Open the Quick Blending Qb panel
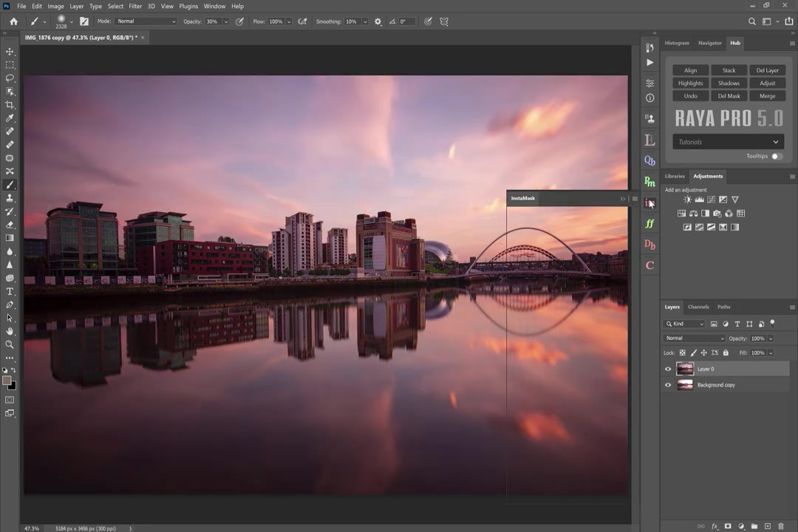The height and width of the screenshot is (532, 798). coord(649,160)
